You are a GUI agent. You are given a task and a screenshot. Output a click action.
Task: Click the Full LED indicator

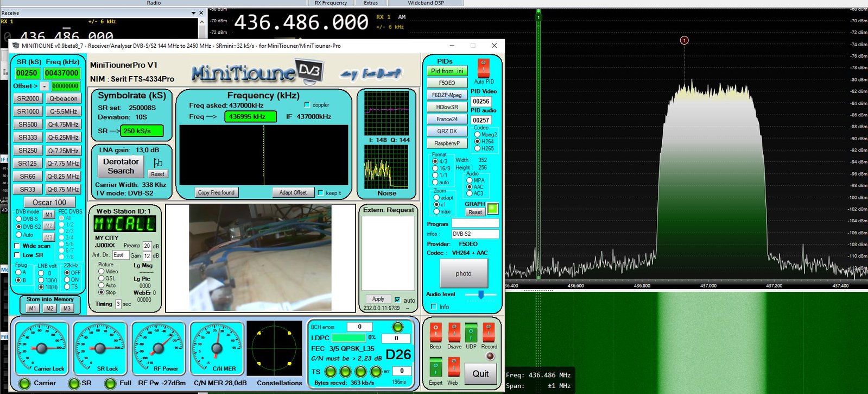[110, 383]
